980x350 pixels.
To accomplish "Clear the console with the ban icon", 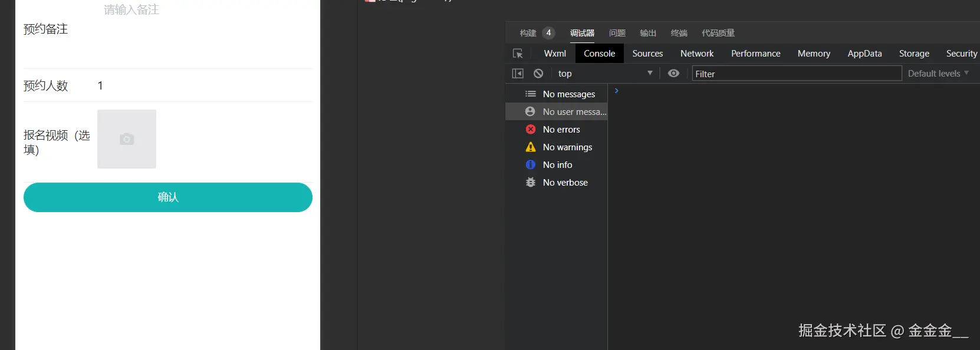I will (x=538, y=74).
